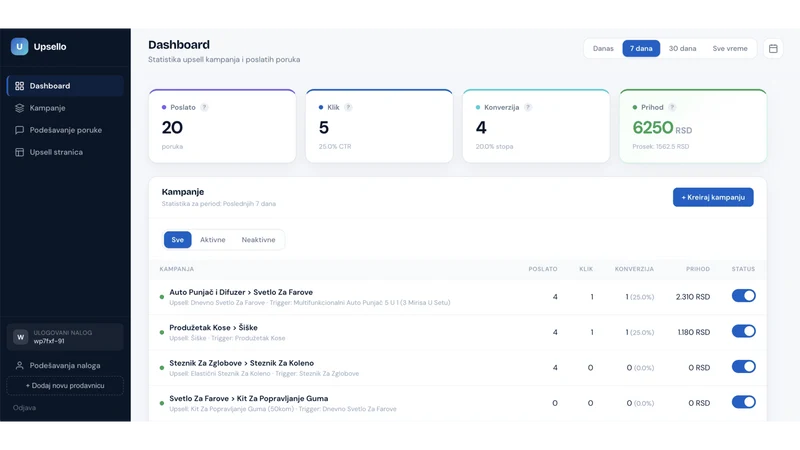Open the calendar date picker icon

point(773,48)
